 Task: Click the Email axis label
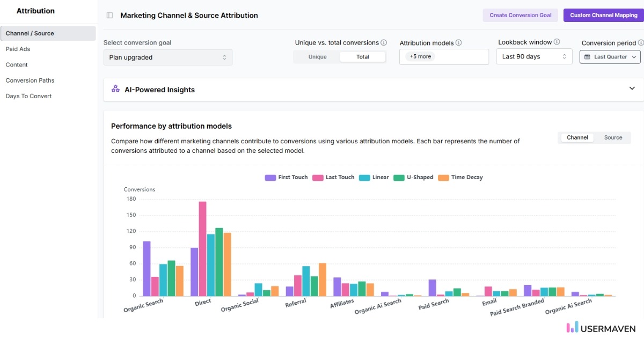(x=489, y=302)
